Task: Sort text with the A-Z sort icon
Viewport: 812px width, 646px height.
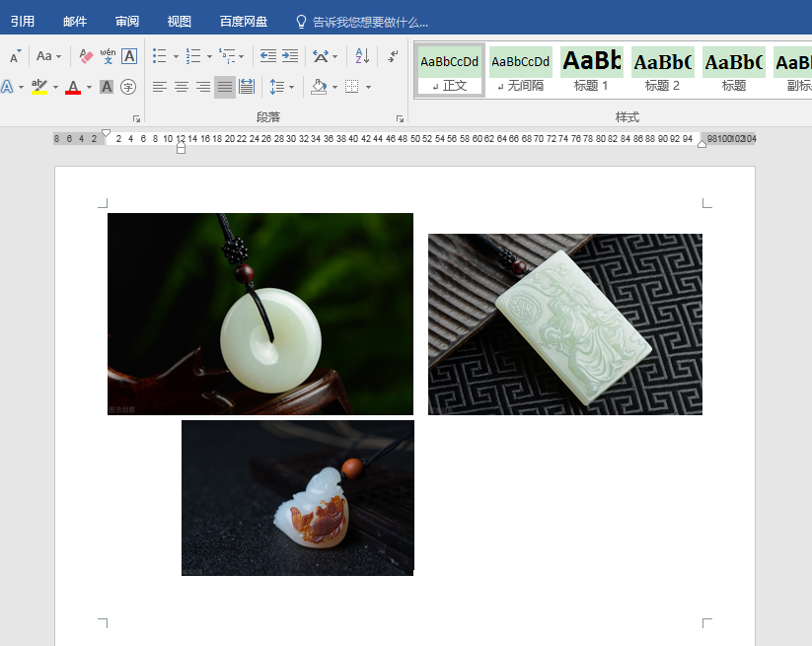Action: click(x=362, y=56)
